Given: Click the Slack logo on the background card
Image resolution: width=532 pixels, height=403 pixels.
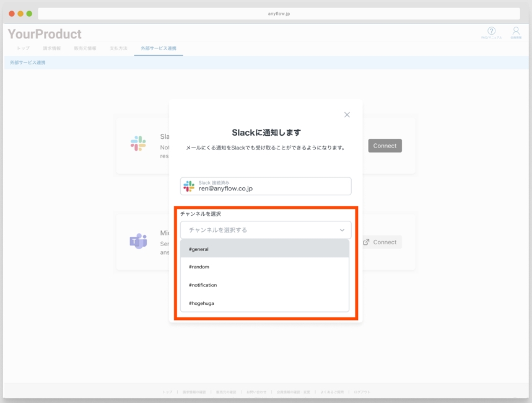Looking at the screenshot, I should (138, 143).
